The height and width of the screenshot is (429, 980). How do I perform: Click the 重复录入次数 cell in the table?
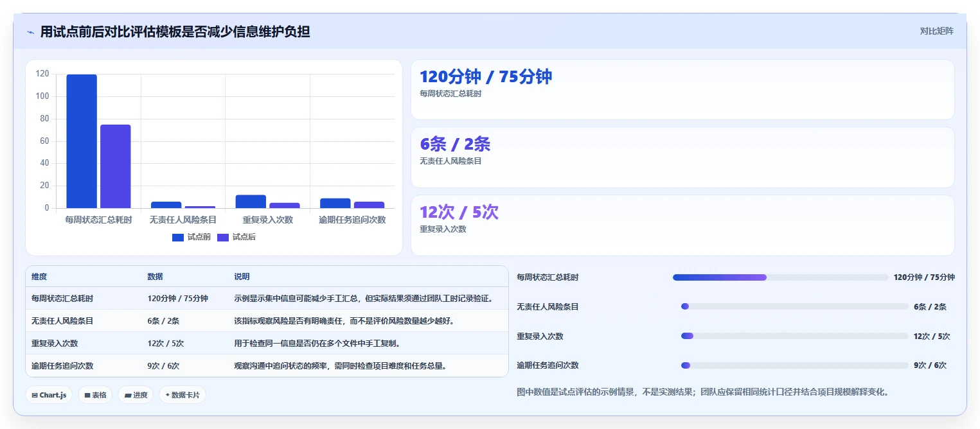click(55, 344)
